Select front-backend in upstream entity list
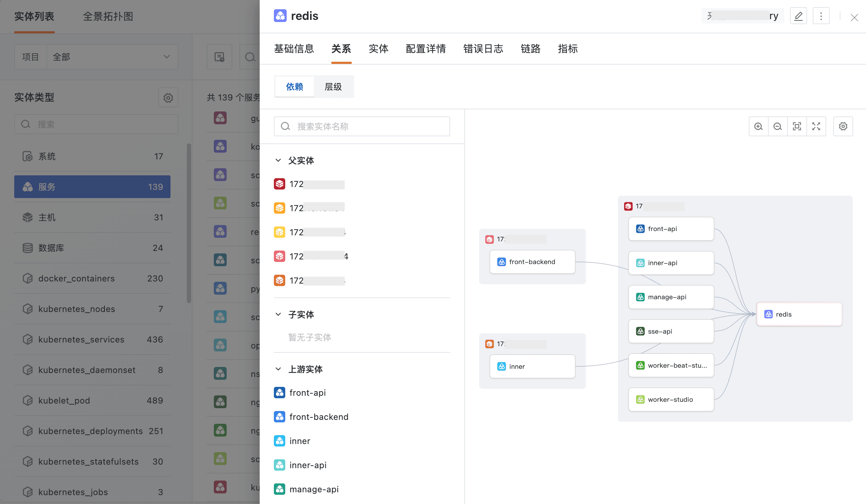This screenshot has width=866, height=504. point(318,417)
